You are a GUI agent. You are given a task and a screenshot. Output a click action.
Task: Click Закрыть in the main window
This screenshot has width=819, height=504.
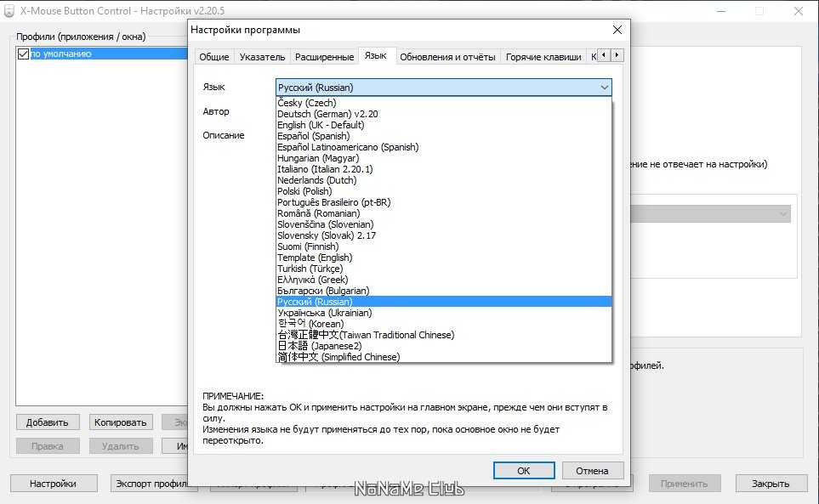771,484
